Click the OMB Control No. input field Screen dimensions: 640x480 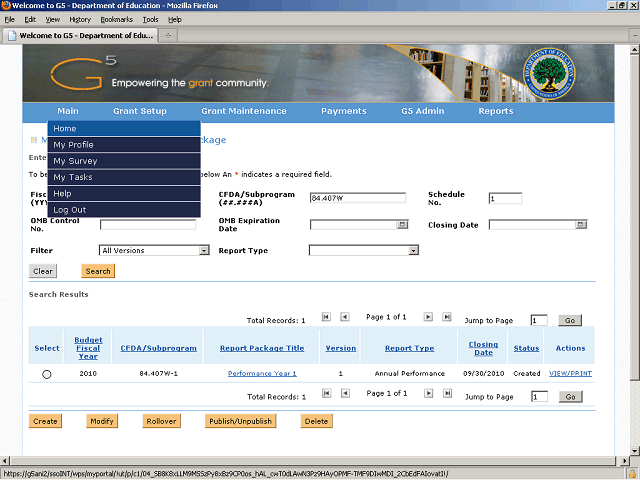pos(148,224)
